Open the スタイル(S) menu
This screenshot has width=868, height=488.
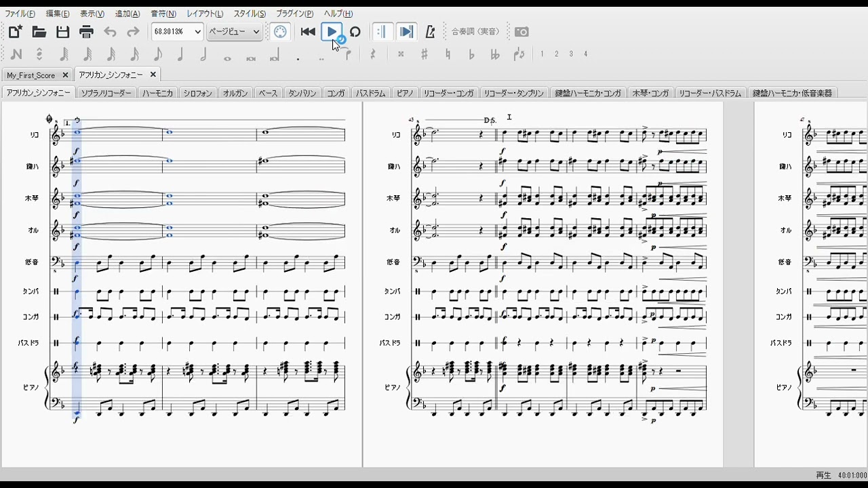(x=250, y=14)
